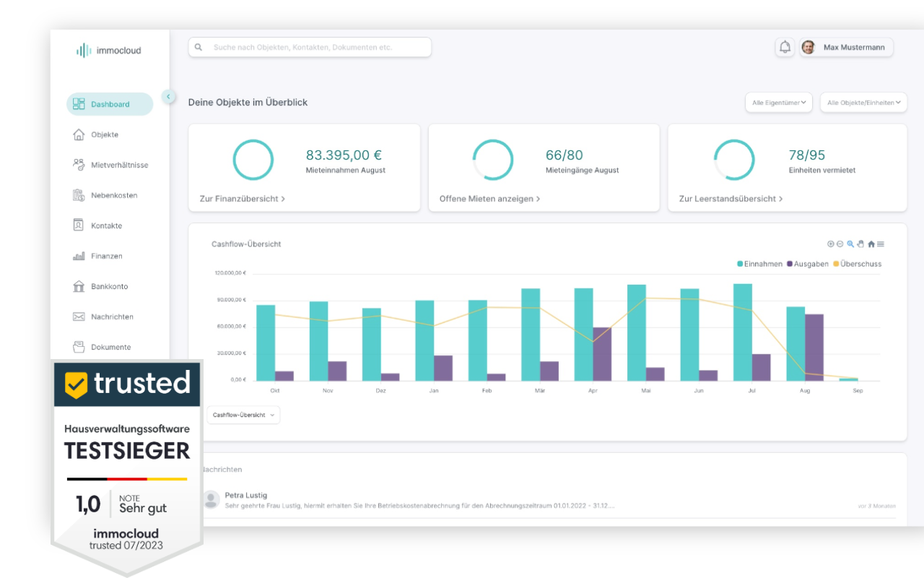Click Mieteinnahmen August progress ring
Screen dimensions: 924x578
pos(253,160)
